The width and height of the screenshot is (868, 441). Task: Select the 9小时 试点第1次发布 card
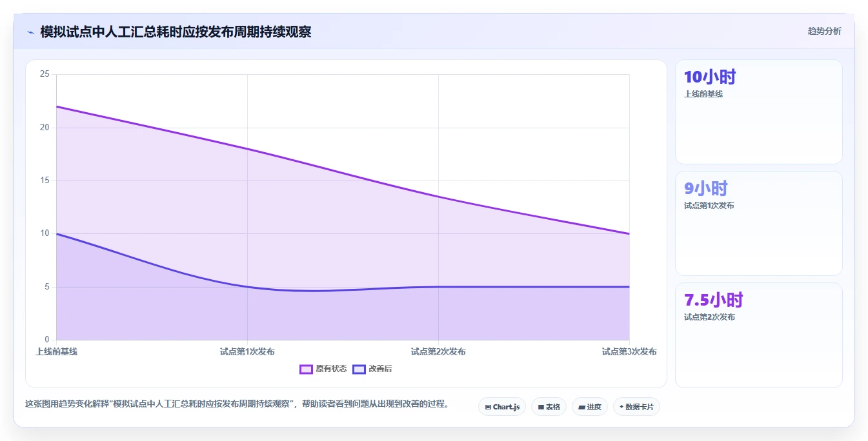coord(759,223)
